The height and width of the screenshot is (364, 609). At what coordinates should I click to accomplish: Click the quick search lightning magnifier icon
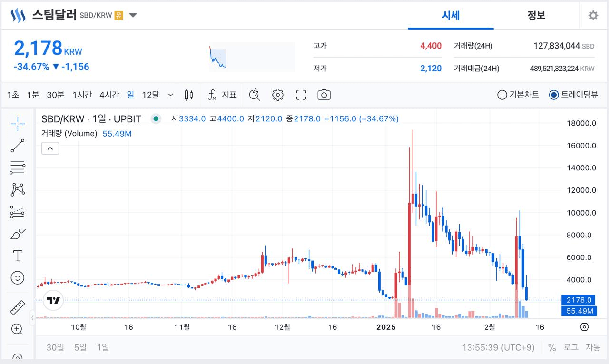[x=255, y=95]
